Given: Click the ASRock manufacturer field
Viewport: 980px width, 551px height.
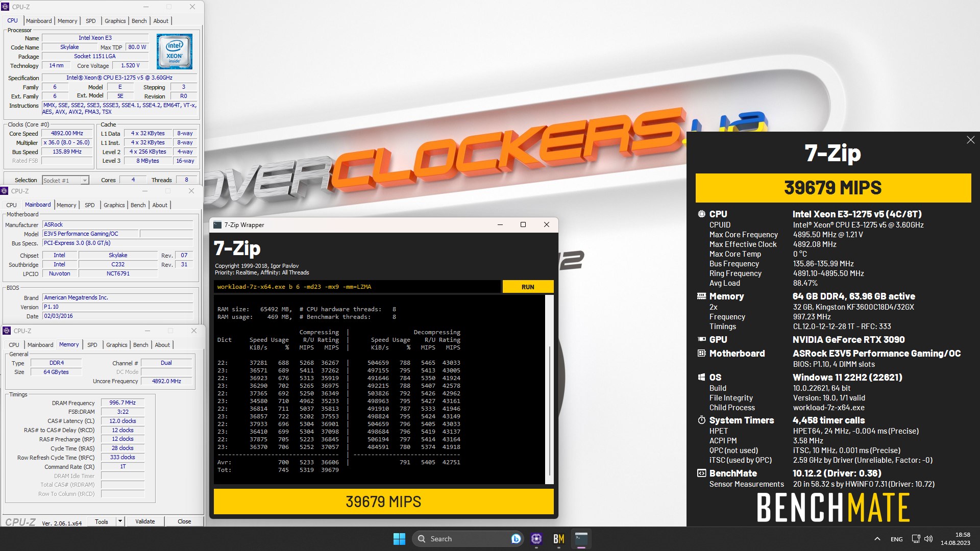Looking at the screenshot, I should coord(117,224).
